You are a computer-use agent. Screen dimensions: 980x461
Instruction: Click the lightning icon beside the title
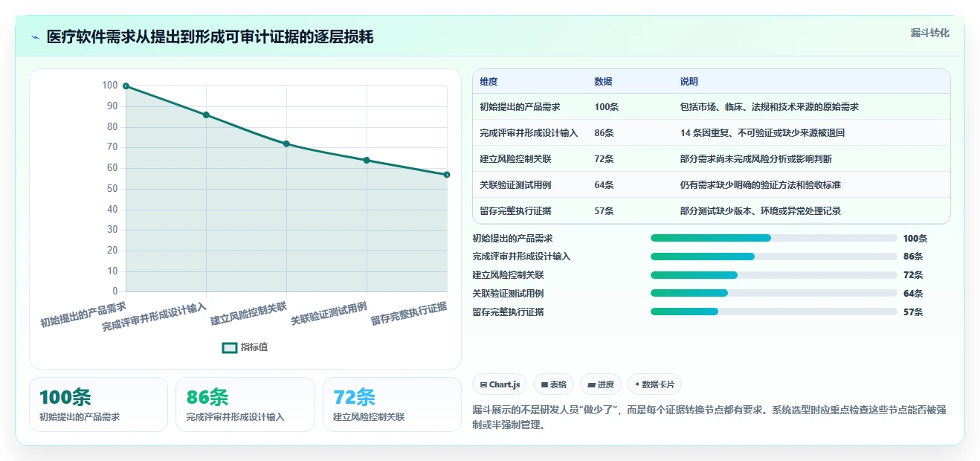[35, 37]
